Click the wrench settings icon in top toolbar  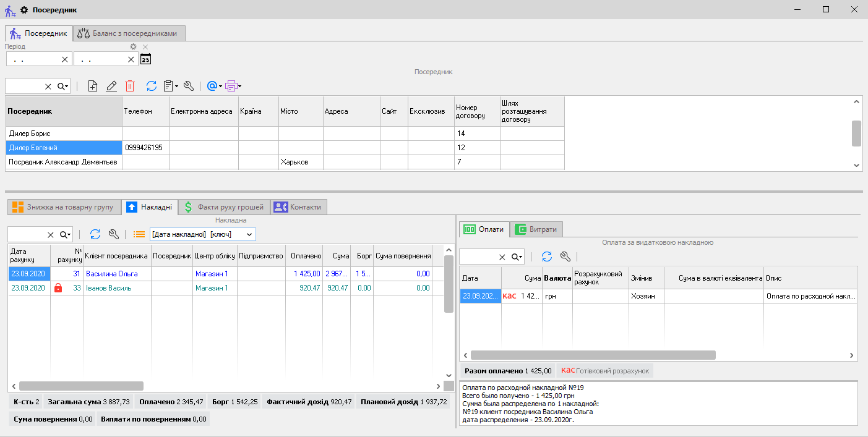coord(189,87)
